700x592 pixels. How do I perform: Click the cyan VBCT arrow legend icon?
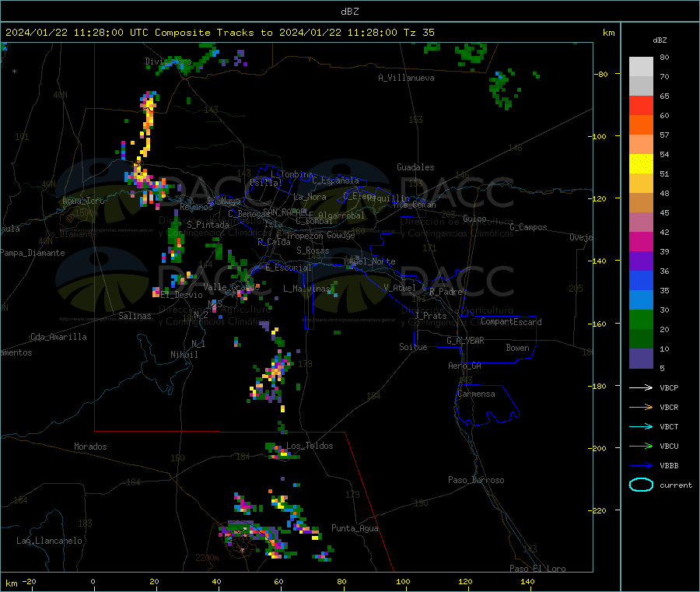click(641, 427)
